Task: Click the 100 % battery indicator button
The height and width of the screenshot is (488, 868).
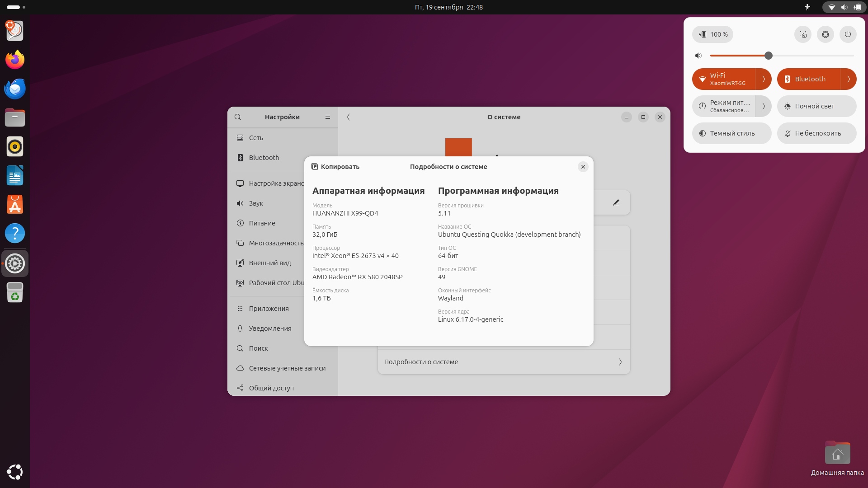Action: pyautogui.click(x=713, y=34)
